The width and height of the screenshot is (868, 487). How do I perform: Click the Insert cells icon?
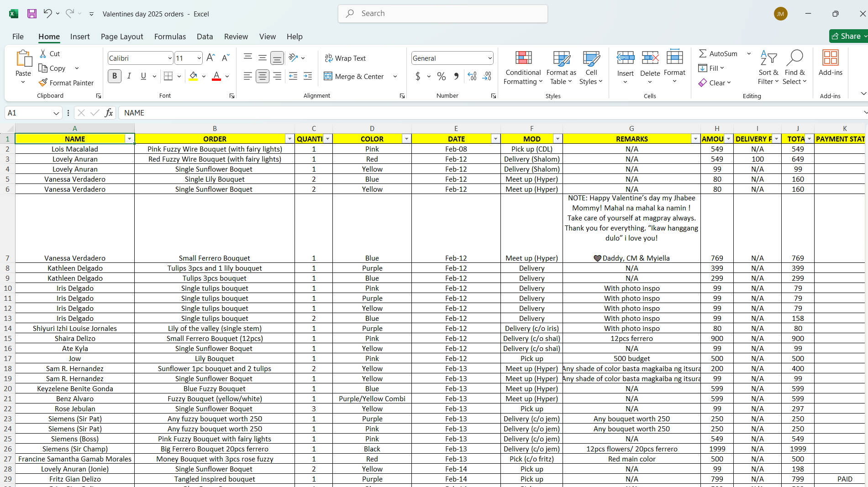point(625,58)
